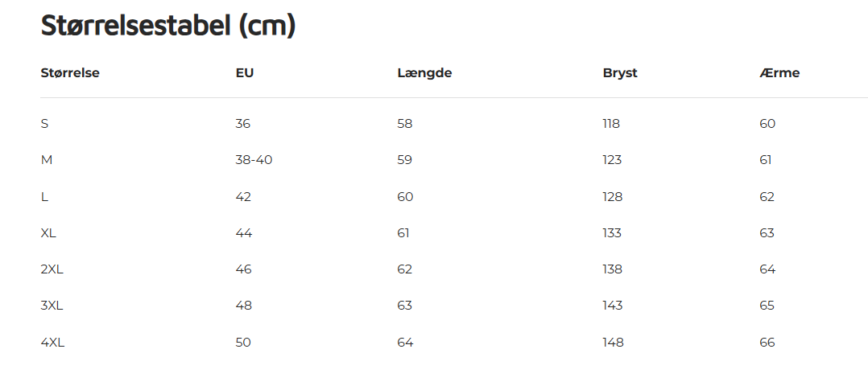Select the size S row label
The height and width of the screenshot is (382, 868).
[x=45, y=124]
